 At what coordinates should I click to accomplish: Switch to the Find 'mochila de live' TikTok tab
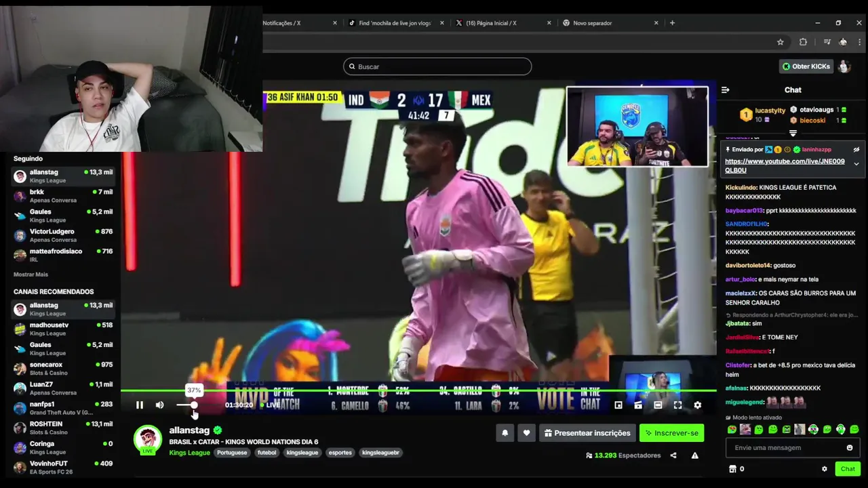click(395, 23)
